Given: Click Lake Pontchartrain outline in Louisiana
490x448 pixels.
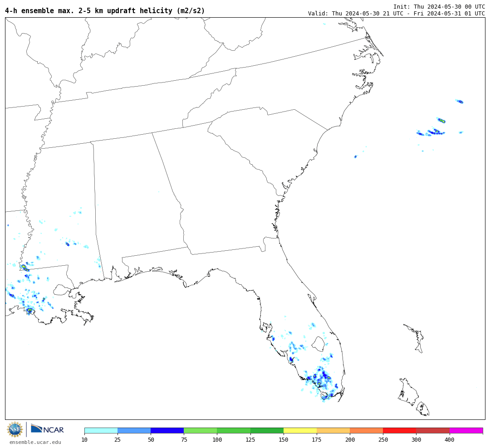Looking at the screenshot, I should [x=61, y=290].
